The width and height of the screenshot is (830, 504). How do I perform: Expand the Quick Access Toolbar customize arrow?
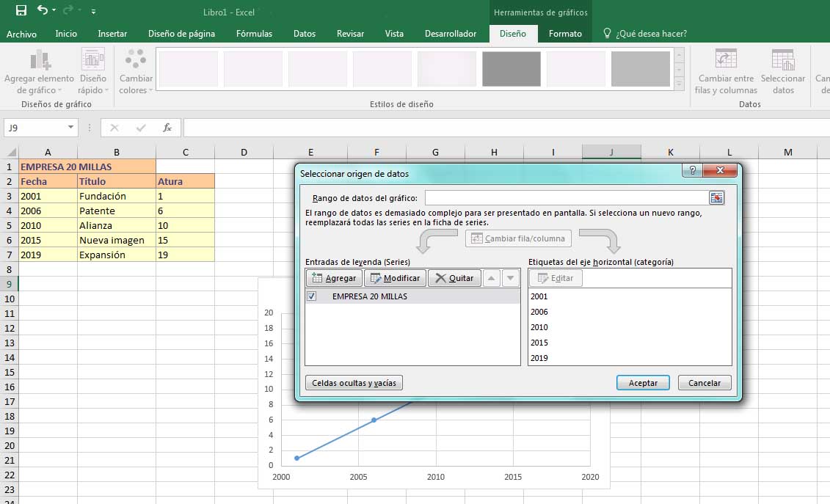coord(92,11)
